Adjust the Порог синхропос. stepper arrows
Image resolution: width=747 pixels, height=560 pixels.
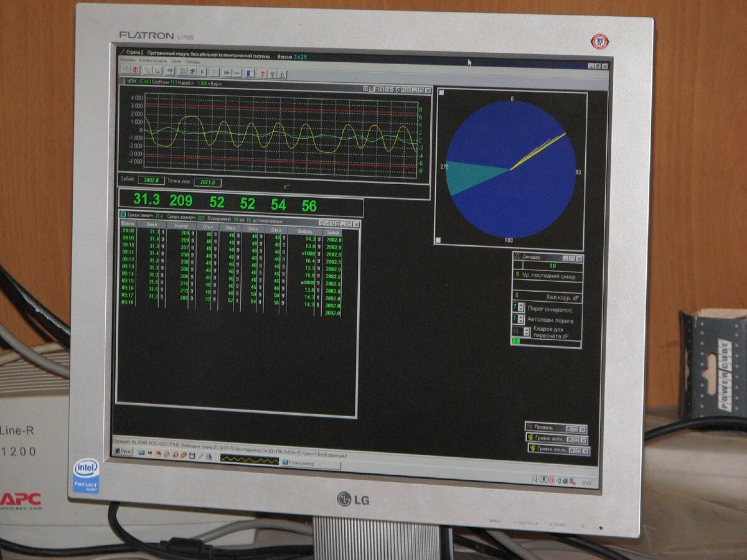[521, 307]
